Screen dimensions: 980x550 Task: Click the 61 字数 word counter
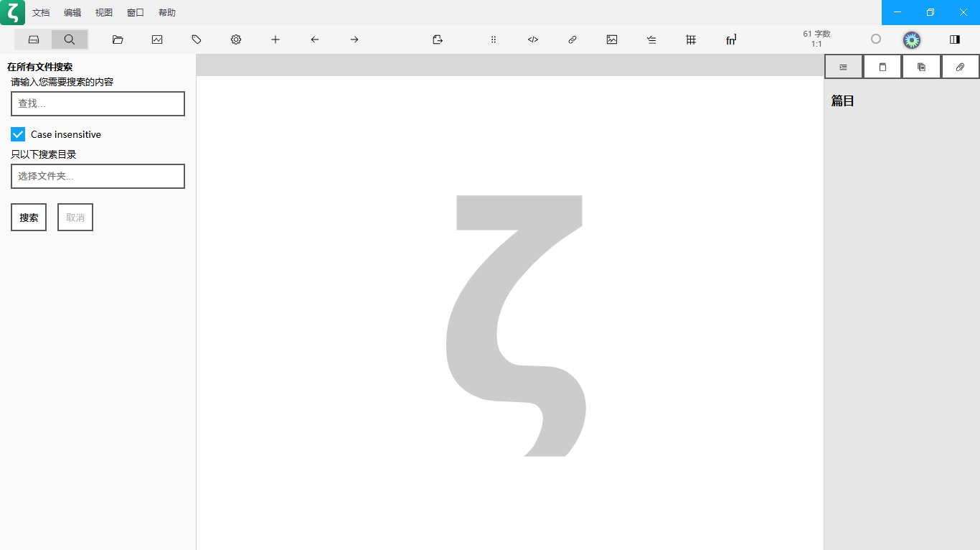point(816,34)
